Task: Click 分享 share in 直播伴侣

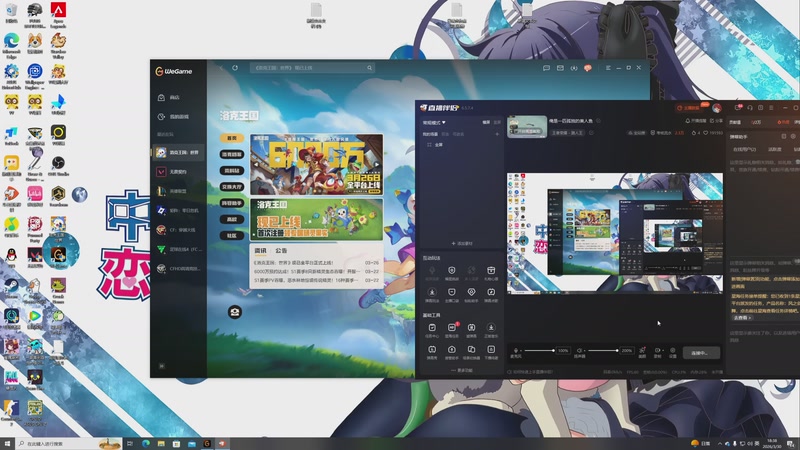Action: [x=717, y=121]
